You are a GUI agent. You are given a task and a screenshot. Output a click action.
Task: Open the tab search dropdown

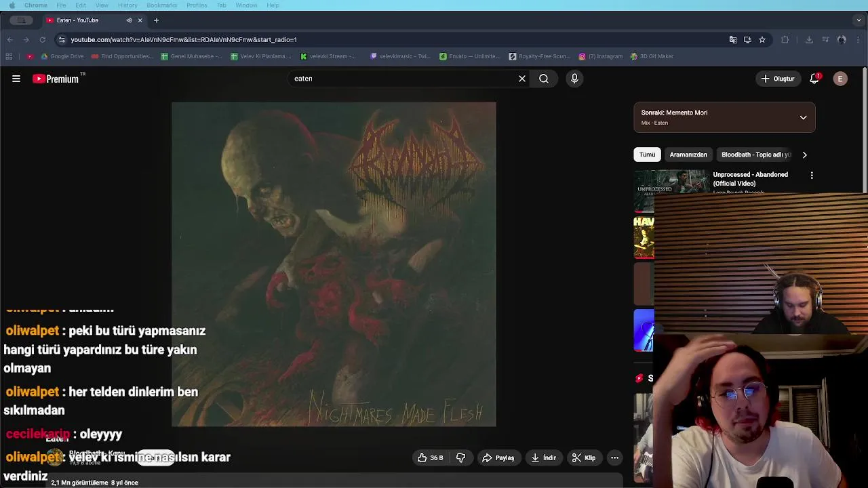(x=859, y=20)
